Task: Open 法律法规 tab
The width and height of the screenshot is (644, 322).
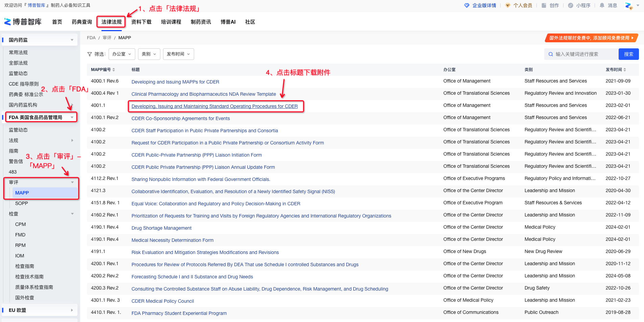Action: [x=112, y=22]
